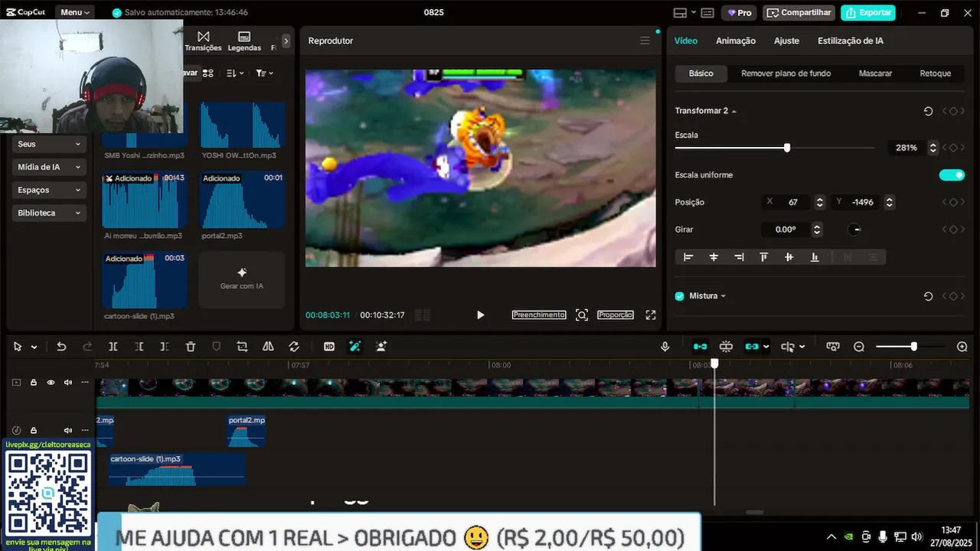The height and width of the screenshot is (551, 980).
Task: Expand the Mídia de IA category
Action: point(50,167)
